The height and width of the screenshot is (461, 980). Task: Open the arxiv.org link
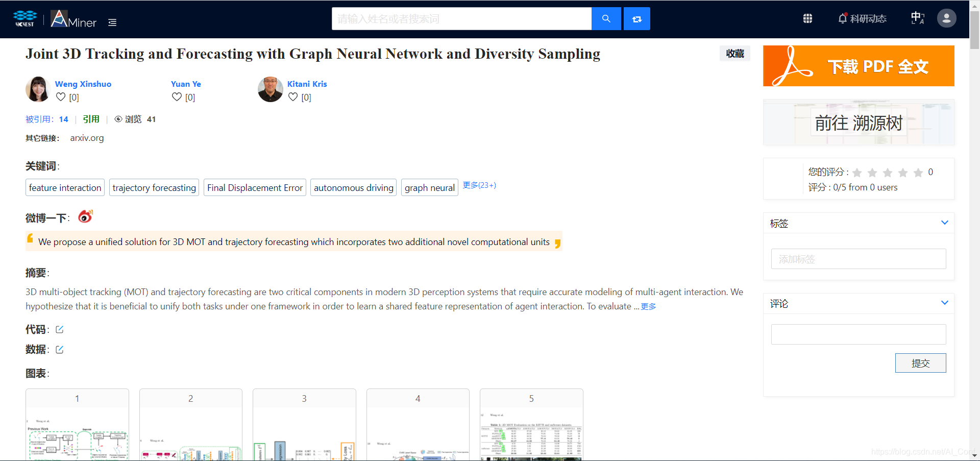pos(87,138)
